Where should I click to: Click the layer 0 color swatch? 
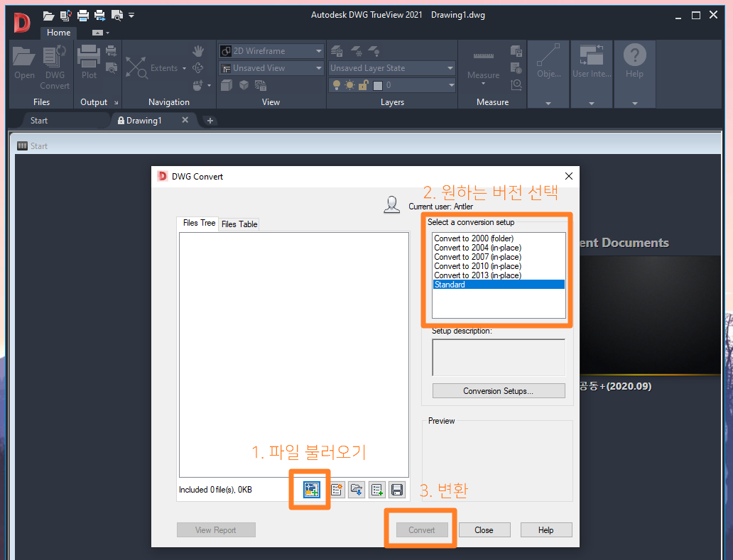pos(378,85)
